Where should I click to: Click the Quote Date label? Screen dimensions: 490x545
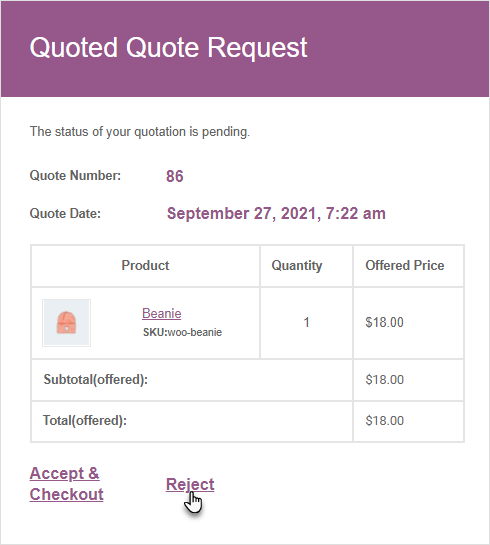click(65, 213)
